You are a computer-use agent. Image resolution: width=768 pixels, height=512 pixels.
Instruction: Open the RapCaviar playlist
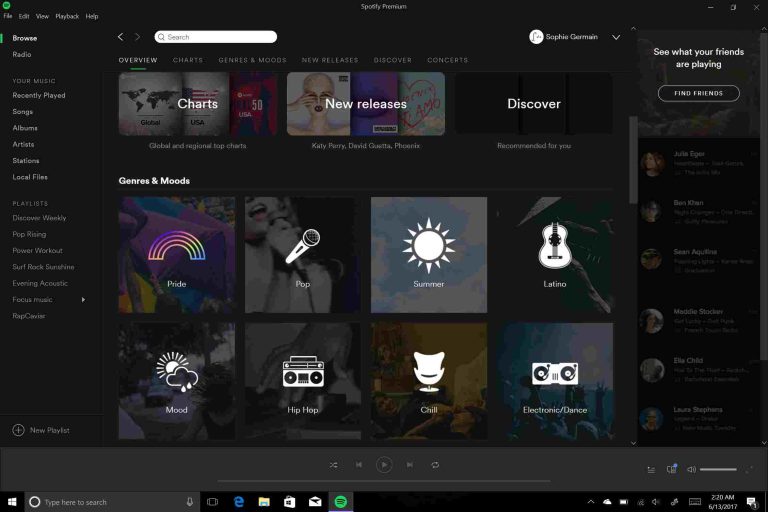(x=29, y=316)
